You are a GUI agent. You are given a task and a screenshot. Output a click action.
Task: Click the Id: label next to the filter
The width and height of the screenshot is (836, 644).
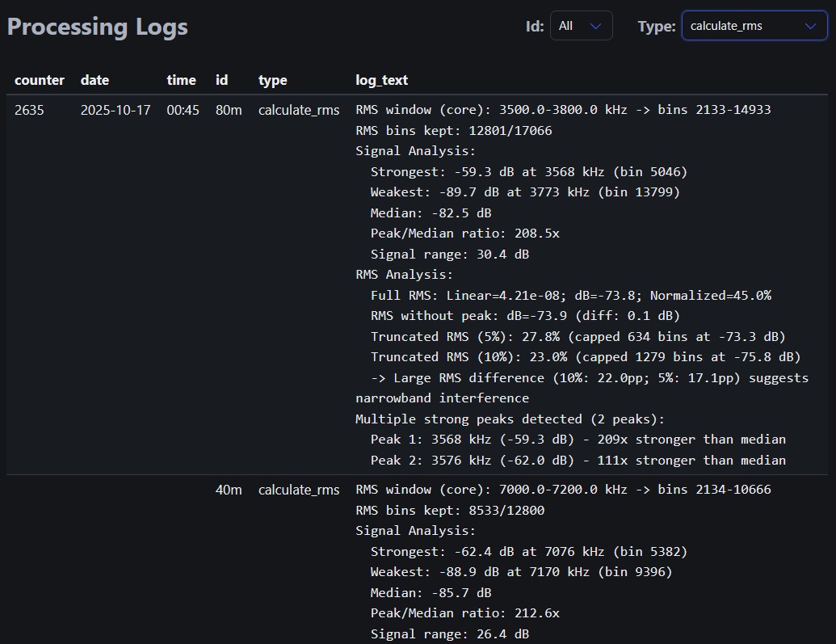point(534,26)
